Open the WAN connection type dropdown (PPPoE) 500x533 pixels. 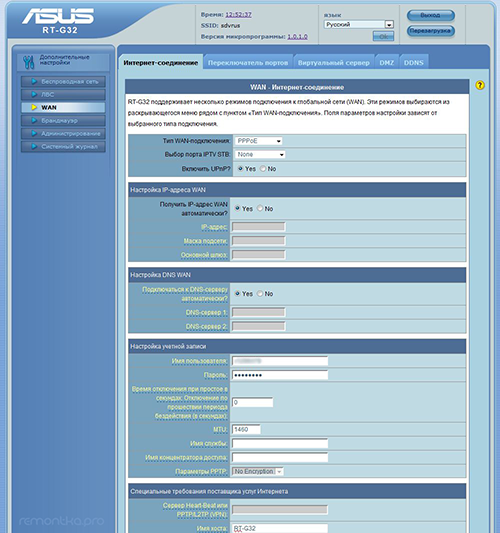pyautogui.click(x=259, y=141)
